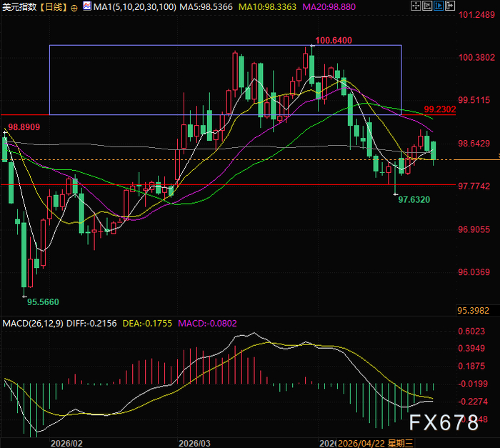Click the 99.5115 price axis value

click(x=474, y=100)
